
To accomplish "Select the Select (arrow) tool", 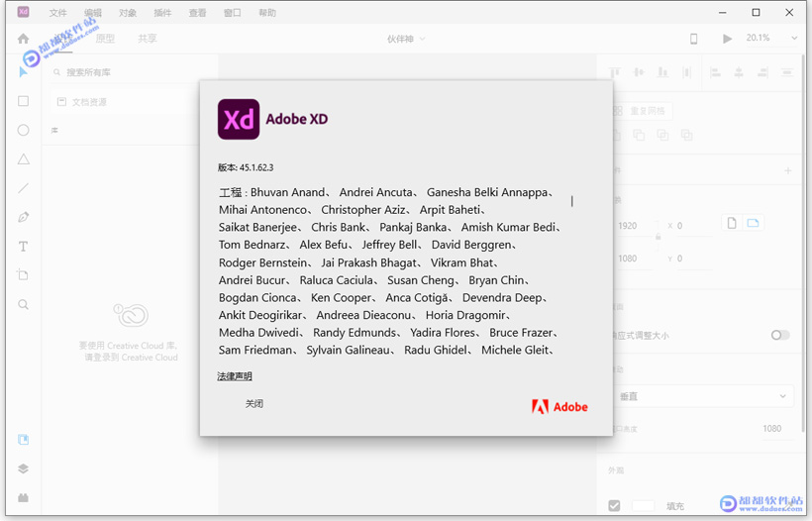I will [24, 72].
